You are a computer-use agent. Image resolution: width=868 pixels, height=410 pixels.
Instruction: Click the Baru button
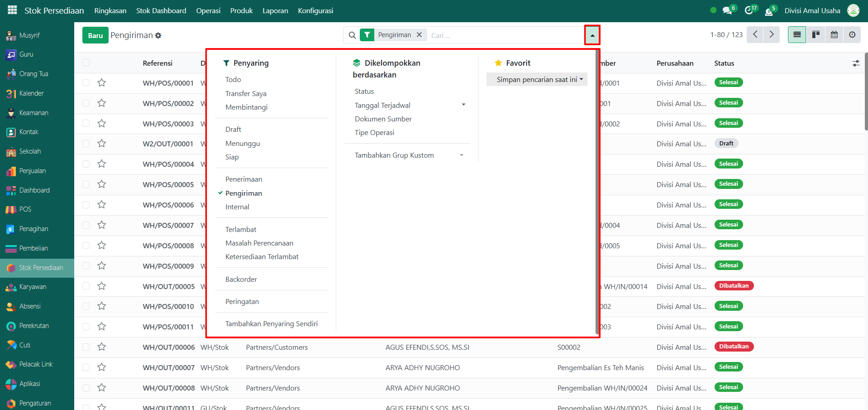click(x=95, y=35)
